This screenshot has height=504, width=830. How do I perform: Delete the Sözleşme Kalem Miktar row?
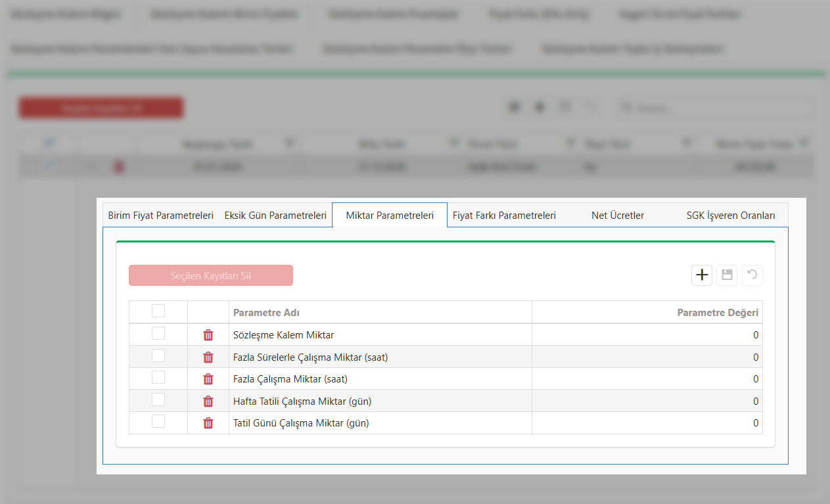pos(208,335)
